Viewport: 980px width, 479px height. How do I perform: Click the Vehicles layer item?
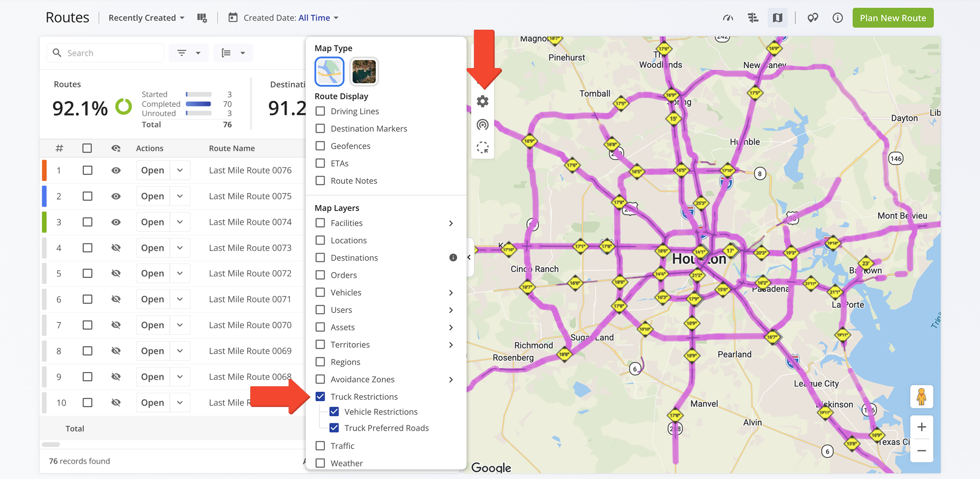tap(346, 293)
